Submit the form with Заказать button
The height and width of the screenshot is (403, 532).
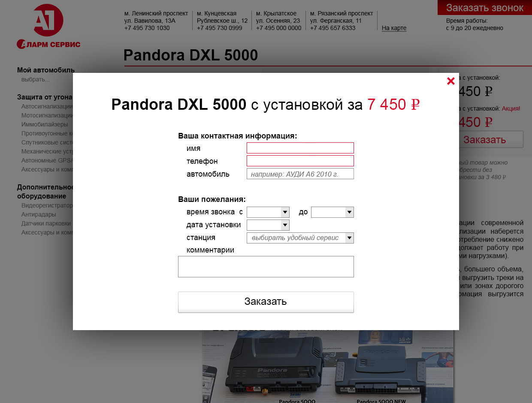coord(266,302)
